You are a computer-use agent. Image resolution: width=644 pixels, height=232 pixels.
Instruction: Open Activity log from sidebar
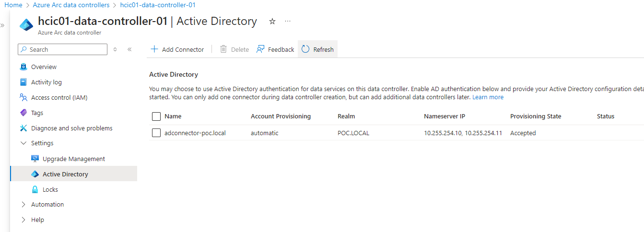(x=46, y=82)
